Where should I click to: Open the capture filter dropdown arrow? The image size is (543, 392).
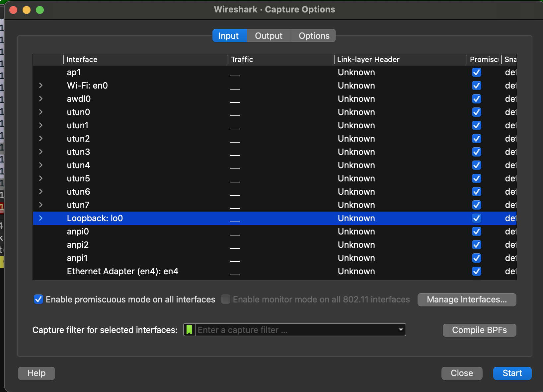click(401, 330)
